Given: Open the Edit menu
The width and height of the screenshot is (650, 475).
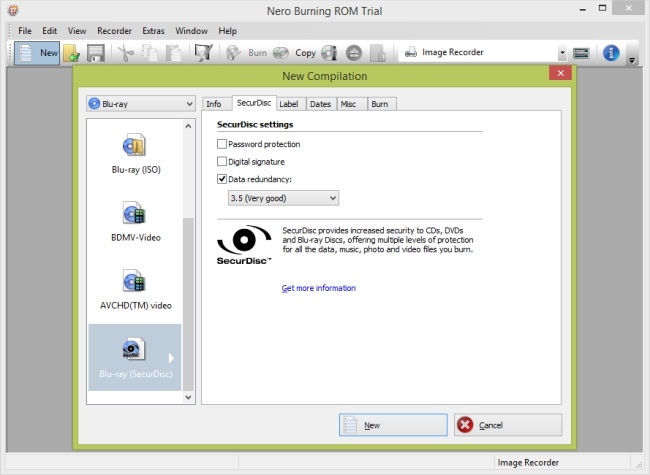Looking at the screenshot, I should (49, 31).
